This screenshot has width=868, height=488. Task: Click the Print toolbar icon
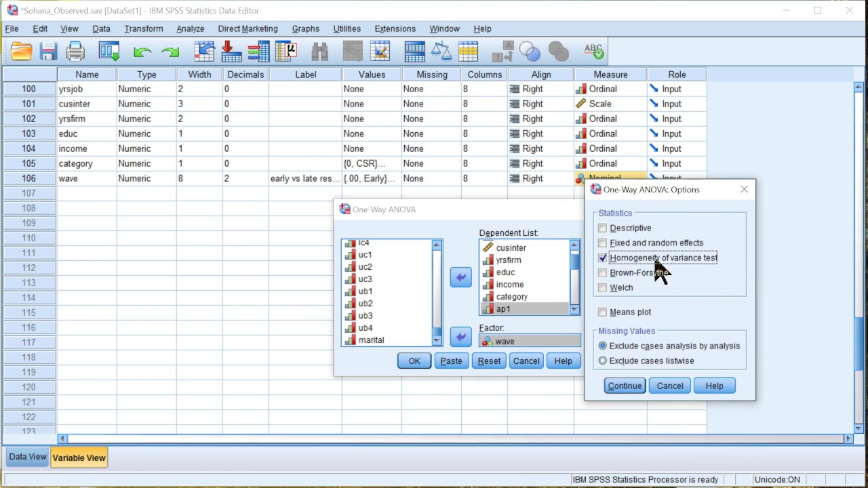click(x=75, y=52)
